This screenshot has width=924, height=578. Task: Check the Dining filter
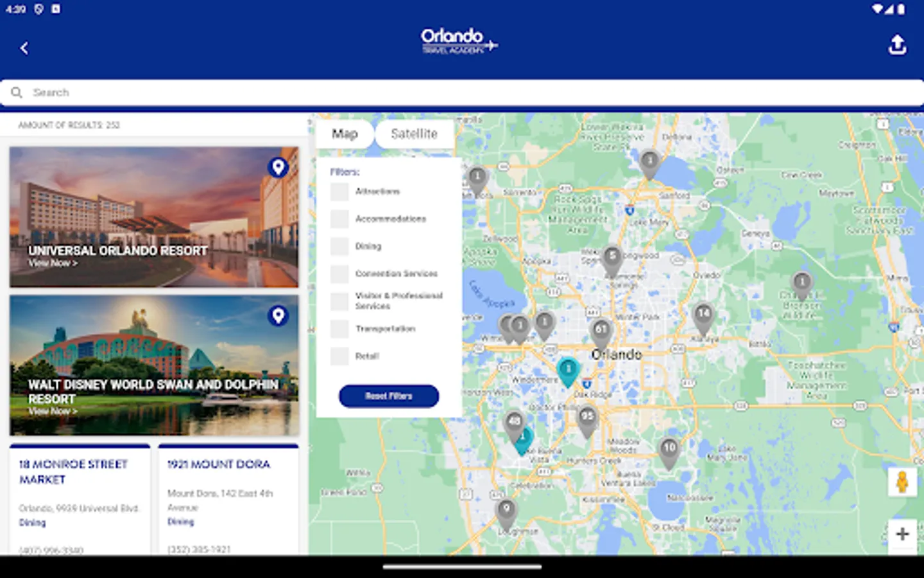pyautogui.click(x=339, y=246)
